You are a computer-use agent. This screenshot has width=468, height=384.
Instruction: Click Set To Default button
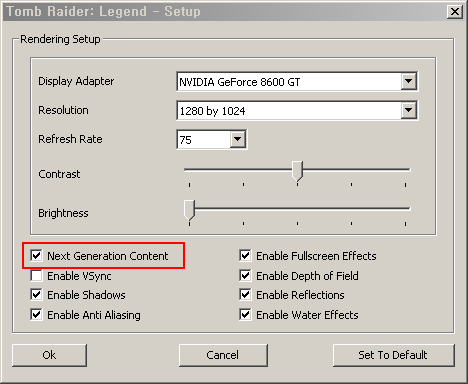pyautogui.click(x=393, y=355)
